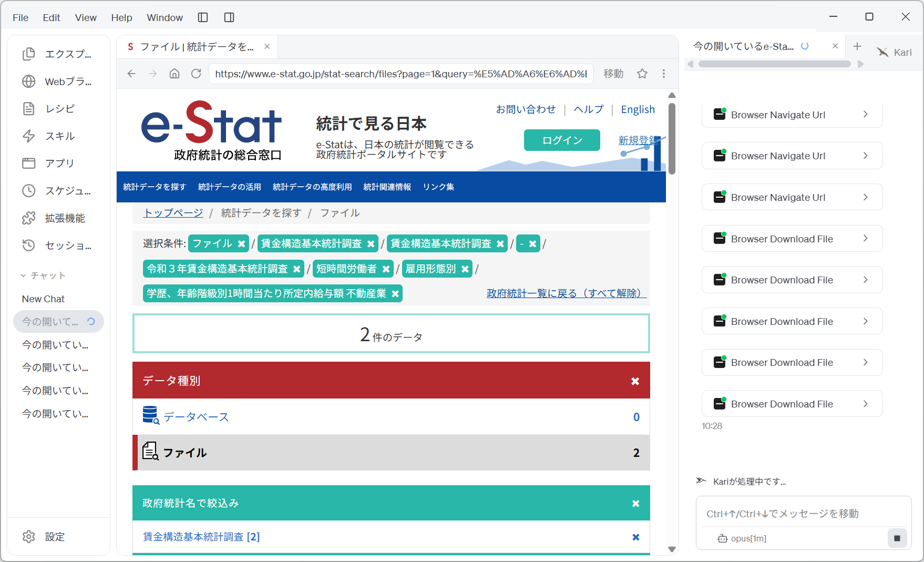Image resolution: width=924 pixels, height=562 pixels.
Task: Open the レシピ recipe icon
Action: click(x=29, y=109)
